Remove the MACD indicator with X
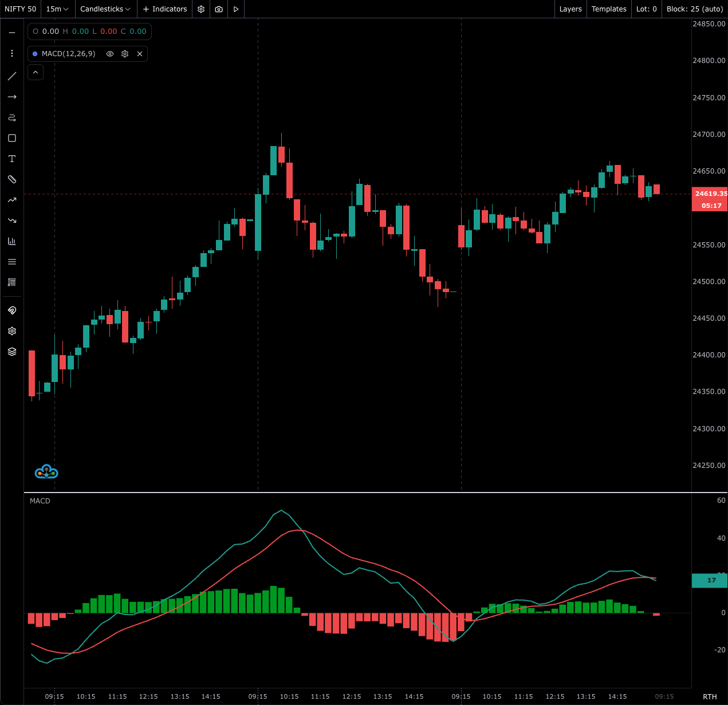The height and width of the screenshot is (705, 728). (x=140, y=54)
